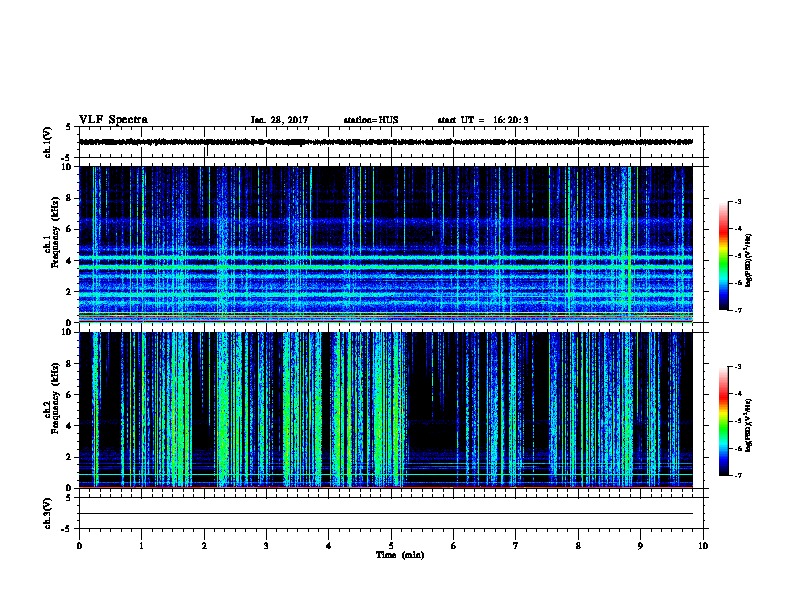The image size is (792, 612).
Task: Click the ch.2 "Frequency (kHz)" axis label
Action: point(56,398)
